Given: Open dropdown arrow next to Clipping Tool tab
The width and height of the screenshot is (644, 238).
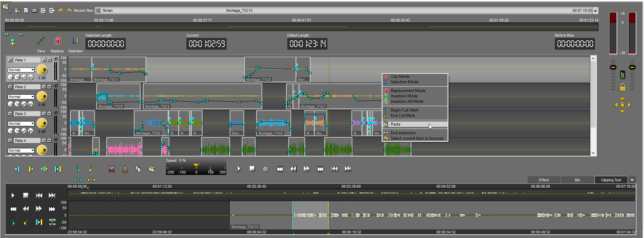Looking at the screenshot, I should 632,180.
